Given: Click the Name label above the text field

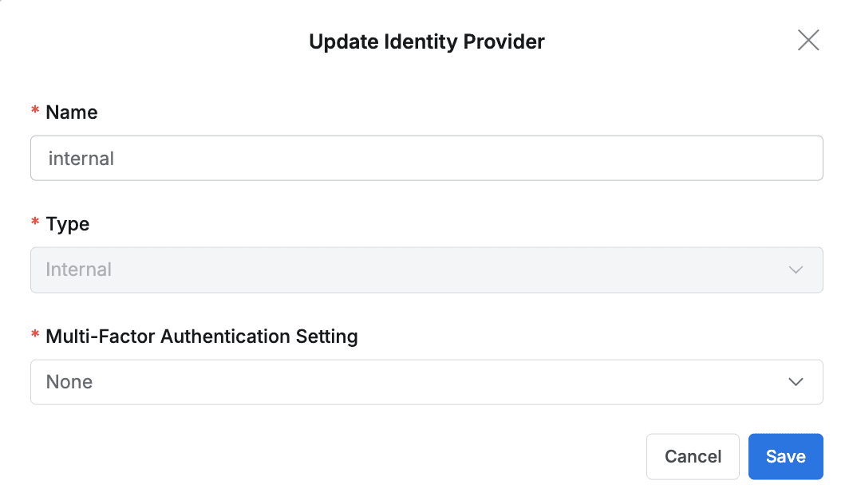Looking at the screenshot, I should (72, 112).
